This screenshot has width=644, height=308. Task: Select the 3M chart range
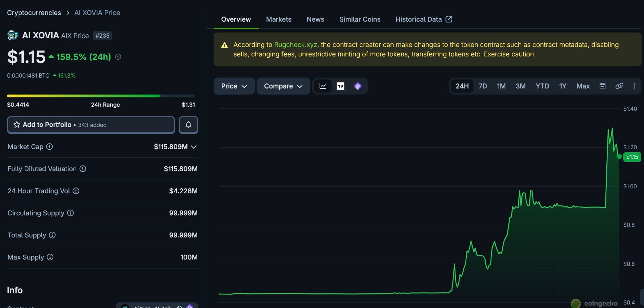[x=521, y=86]
